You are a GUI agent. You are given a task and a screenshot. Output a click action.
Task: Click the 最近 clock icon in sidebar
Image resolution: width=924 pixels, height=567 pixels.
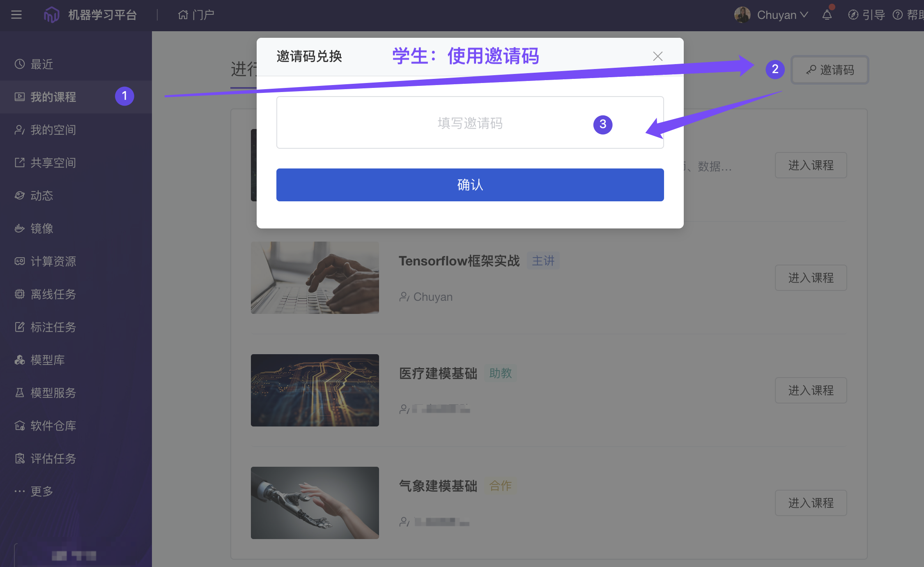(x=19, y=64)
